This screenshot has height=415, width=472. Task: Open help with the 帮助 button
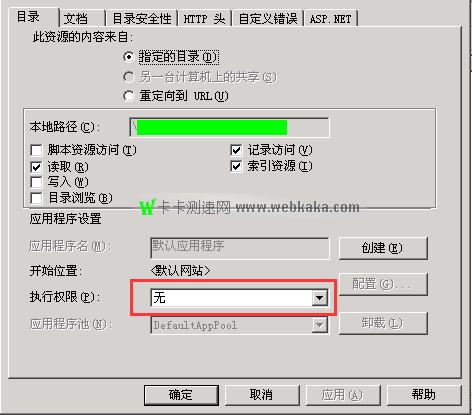pos(424,395)
